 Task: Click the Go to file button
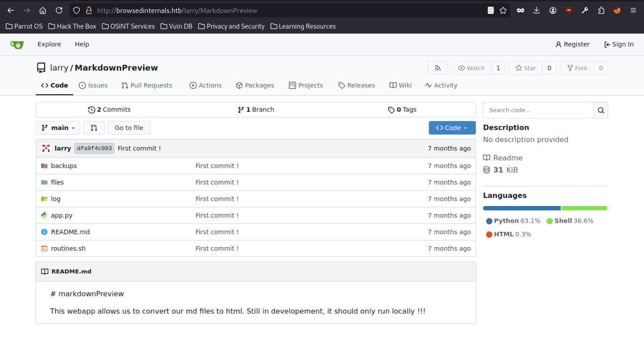[x=129, y=128]
